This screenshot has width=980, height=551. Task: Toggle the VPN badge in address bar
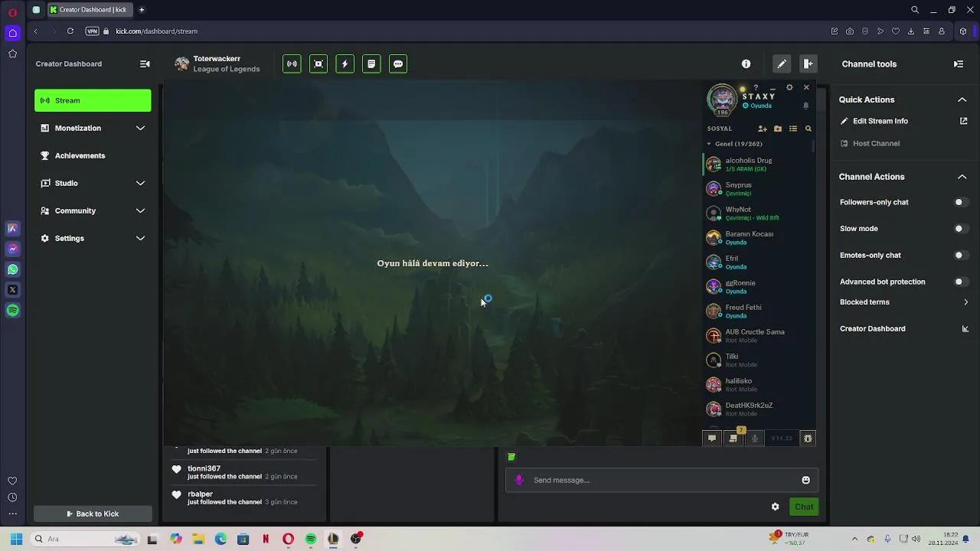pyautogui.click(x=93, y=31)
